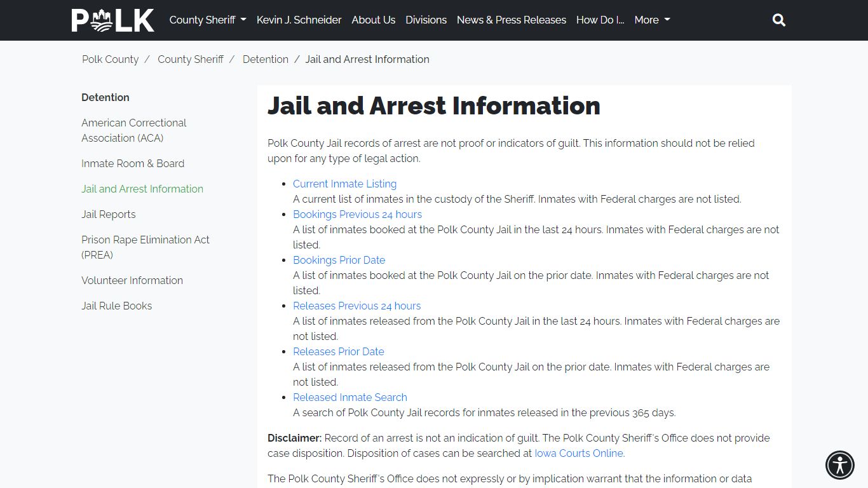
Task: Click Detention breadcrumb link
Action: pos(266,59)
